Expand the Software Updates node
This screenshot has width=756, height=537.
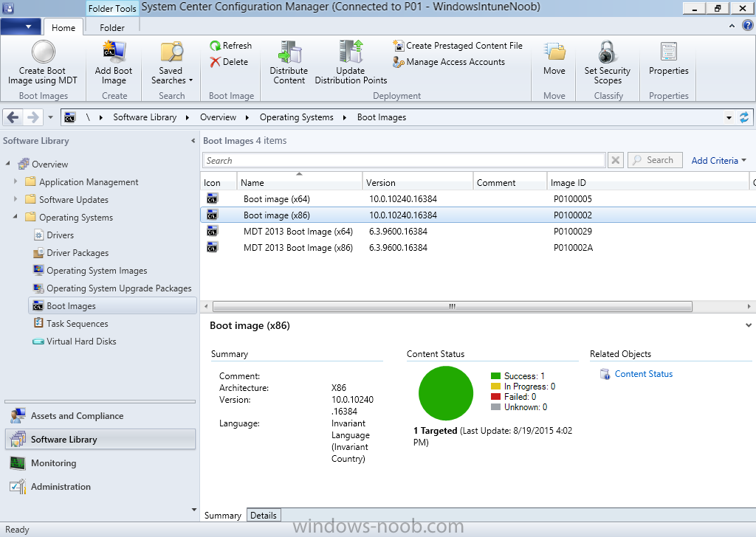pyautogui.click(x=16, y=199)
